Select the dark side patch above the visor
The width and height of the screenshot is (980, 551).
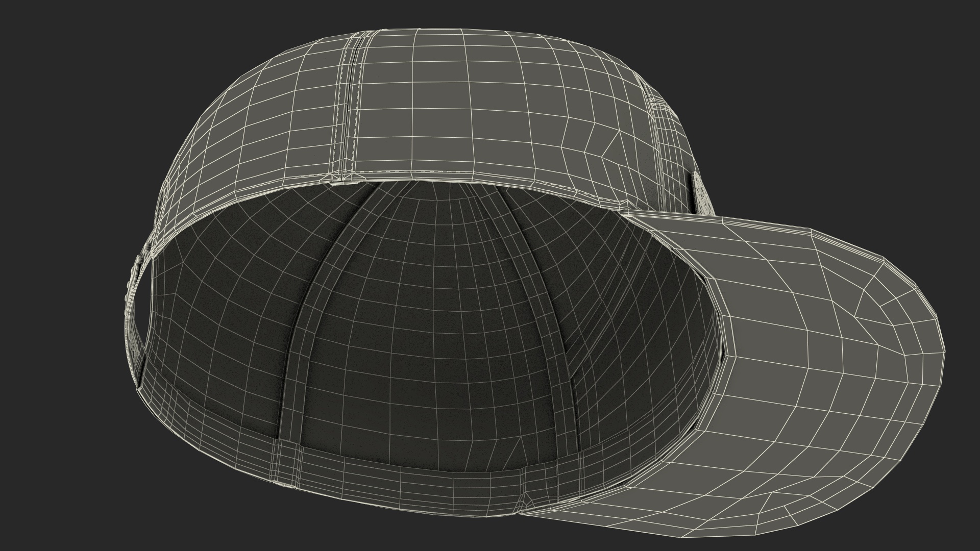[693, 193]
